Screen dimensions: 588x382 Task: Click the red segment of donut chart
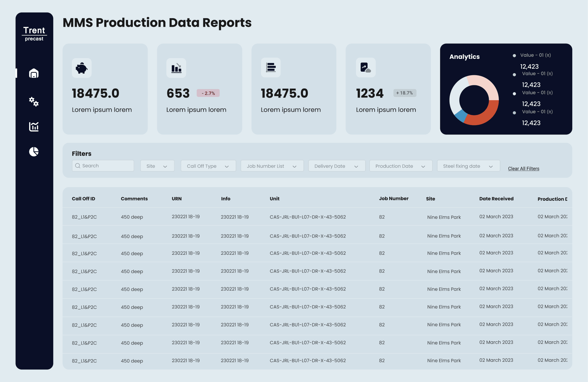tap(486, 116)
